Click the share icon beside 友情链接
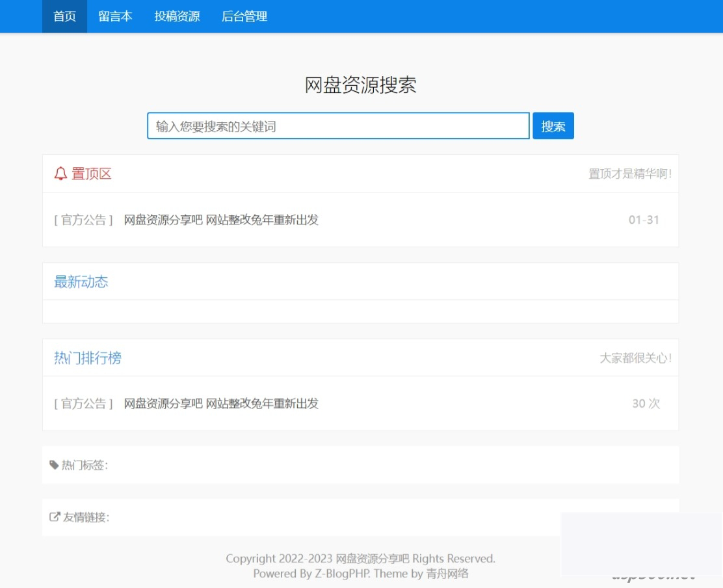The image size is (723, 588). [x=54, y=517]
